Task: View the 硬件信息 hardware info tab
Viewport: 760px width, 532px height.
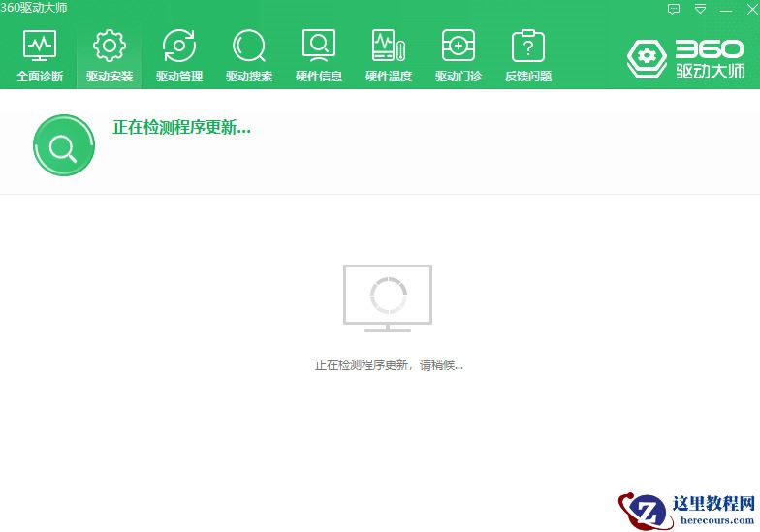Action: 319,56
